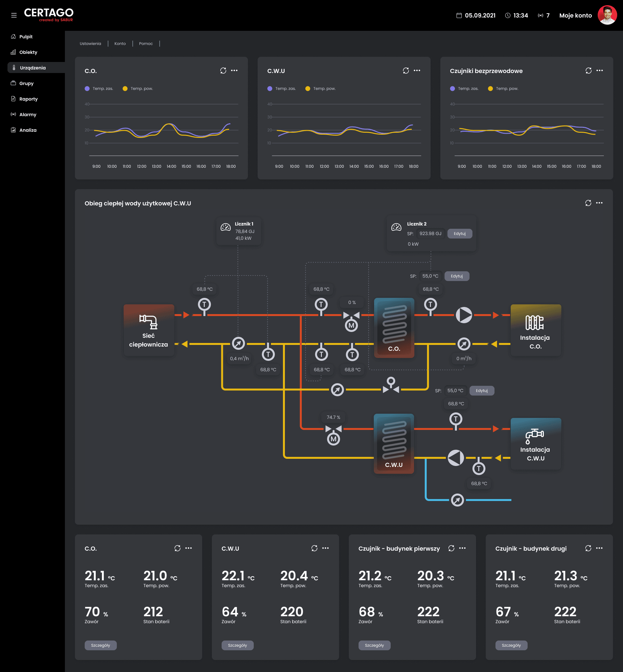Image resolution: width=623 pixels, height=672 pixels.
Task: Open the hamburger menu icon
Action: [14, 15]
